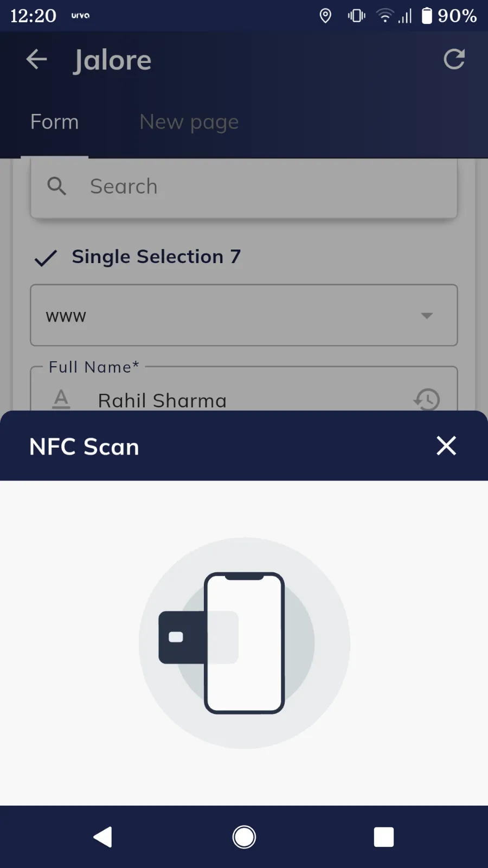Expand the dropdown arrow next to www

(427, 316)
